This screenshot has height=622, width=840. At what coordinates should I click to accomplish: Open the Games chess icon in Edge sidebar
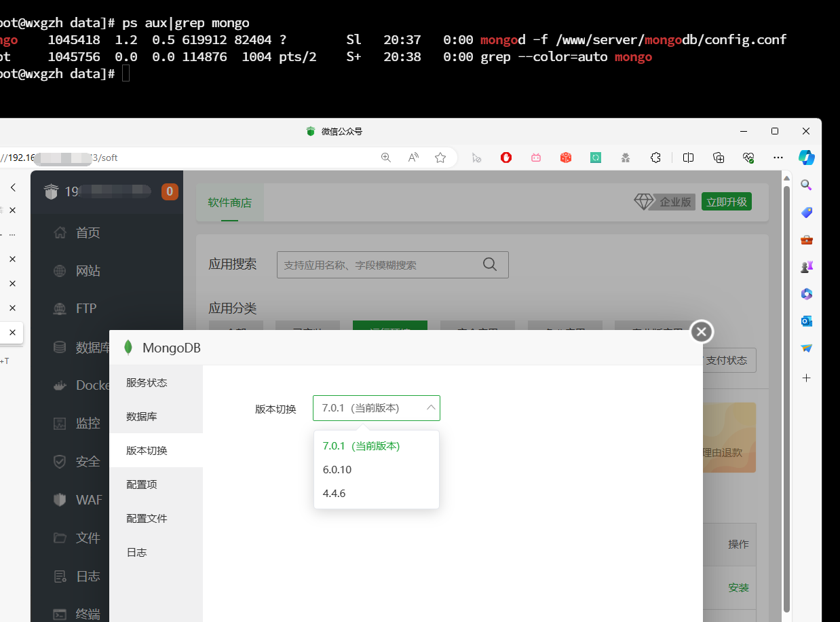pos(807,267)
